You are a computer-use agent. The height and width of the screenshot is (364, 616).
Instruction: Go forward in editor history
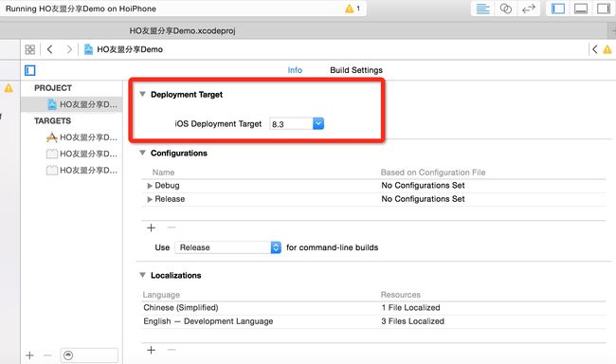(x=69, y=49)
